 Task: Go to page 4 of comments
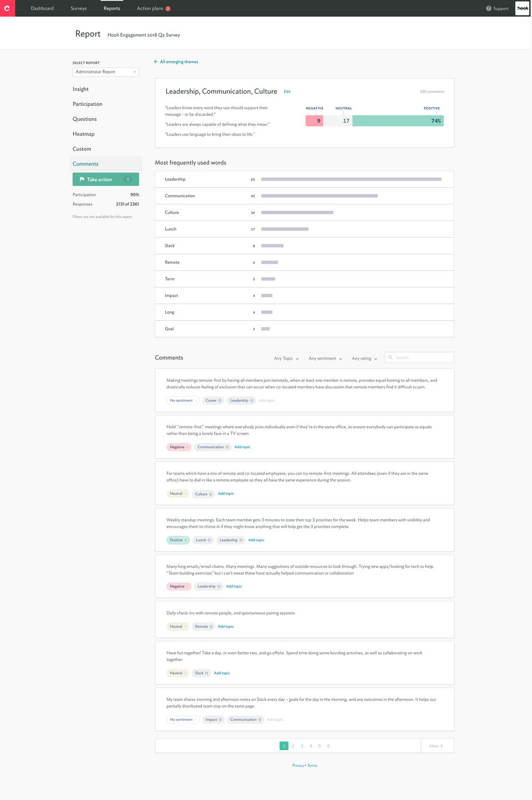311,746
